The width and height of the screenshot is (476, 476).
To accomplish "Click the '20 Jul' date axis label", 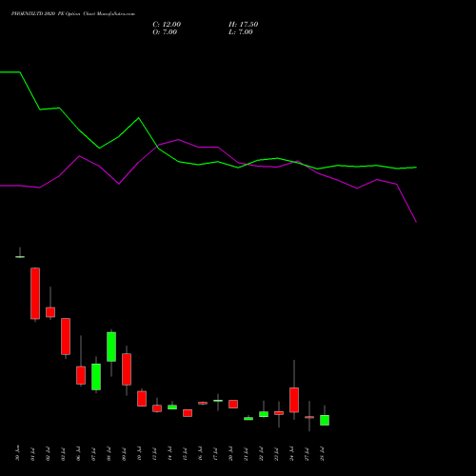I will [x=230, y=454].
